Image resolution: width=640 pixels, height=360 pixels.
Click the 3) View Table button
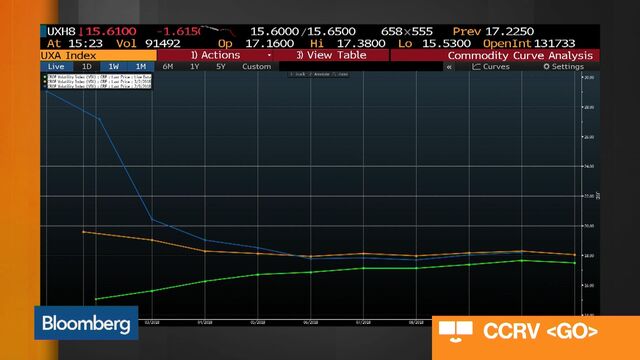331,55
